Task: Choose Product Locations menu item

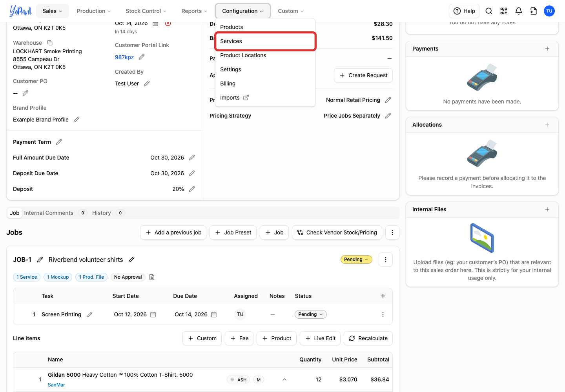Action: pos(265,55)
